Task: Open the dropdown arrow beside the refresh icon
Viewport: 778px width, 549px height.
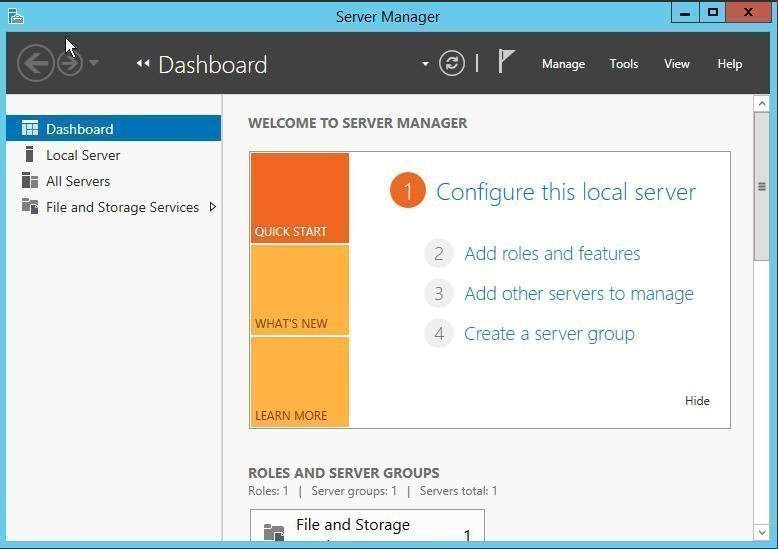Action: pyautogui.click(x=425, y=64)
